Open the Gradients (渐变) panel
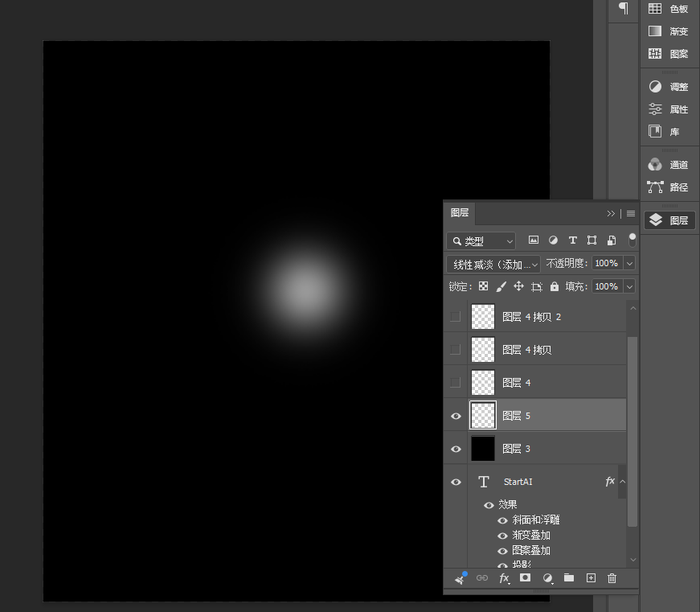 [669, 31]
